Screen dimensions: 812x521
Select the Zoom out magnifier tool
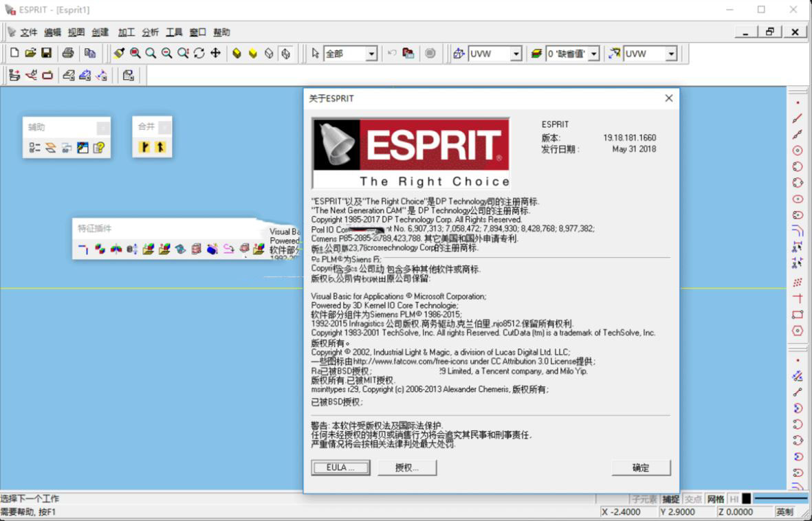click(166, 53)
